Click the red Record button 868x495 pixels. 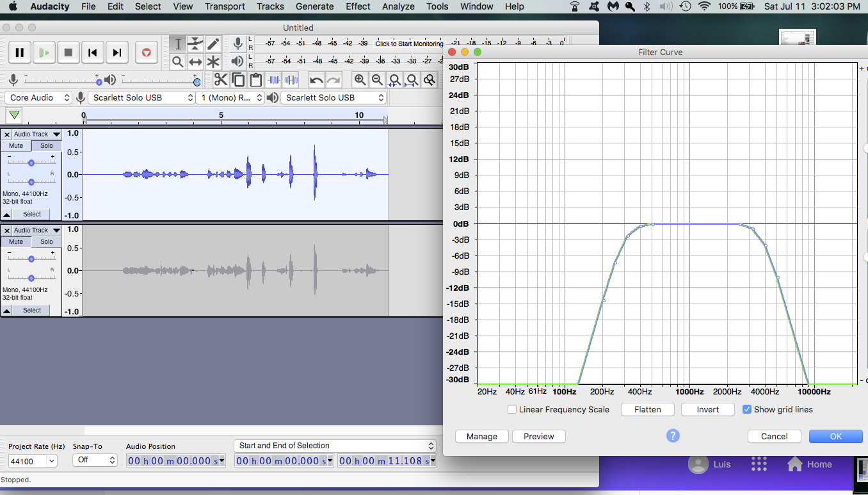(x=147, y=53)
